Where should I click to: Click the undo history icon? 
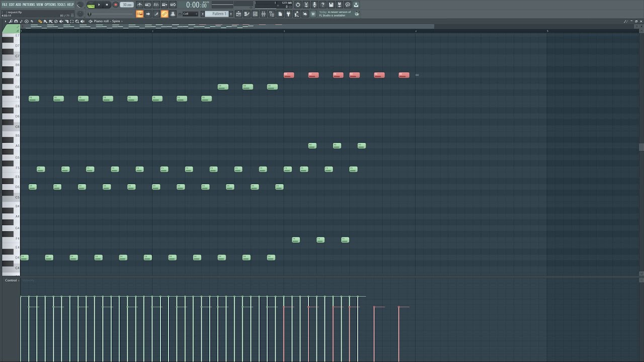coord(298,5)
